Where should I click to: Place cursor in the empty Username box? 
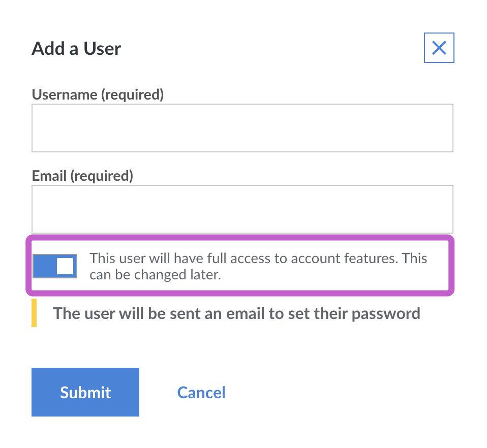pos(242,128)
